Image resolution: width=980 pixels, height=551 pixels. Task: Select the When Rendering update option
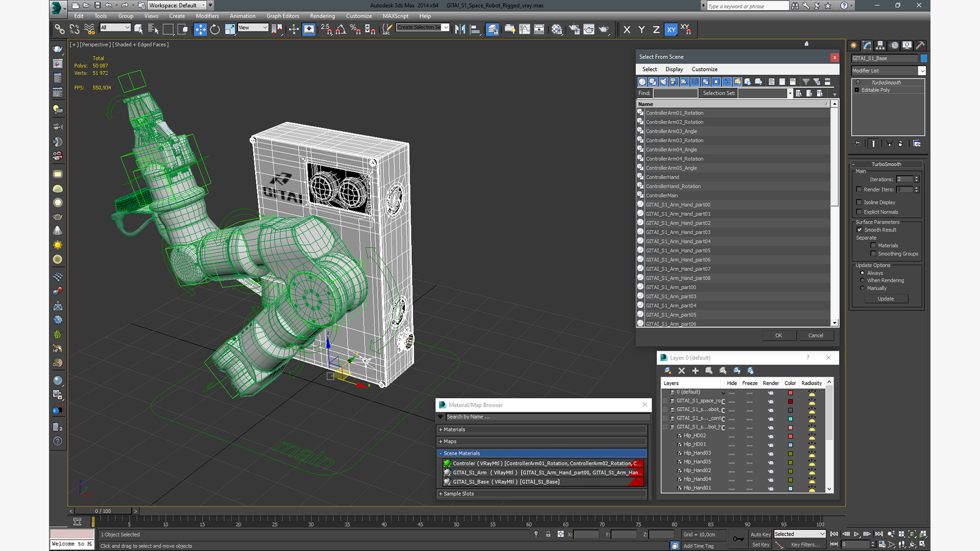pyautogui.click(x=863, y=281)
